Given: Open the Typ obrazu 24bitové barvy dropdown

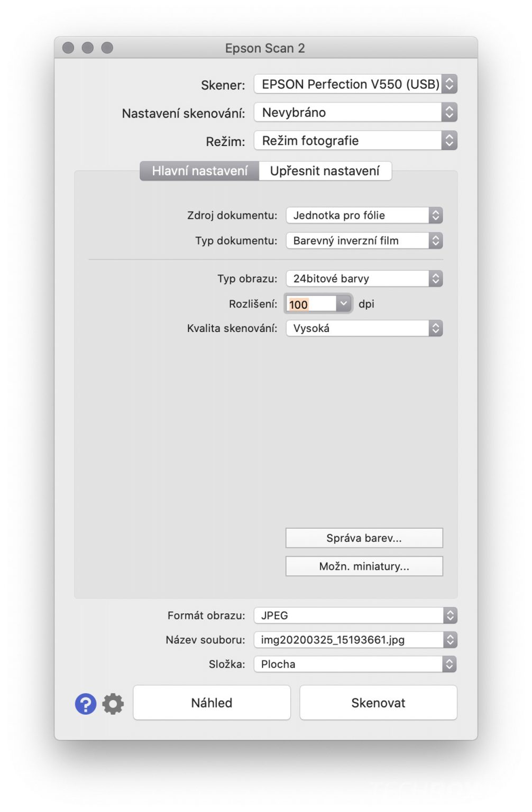Looking at the screenshot, I should point(364,279).
